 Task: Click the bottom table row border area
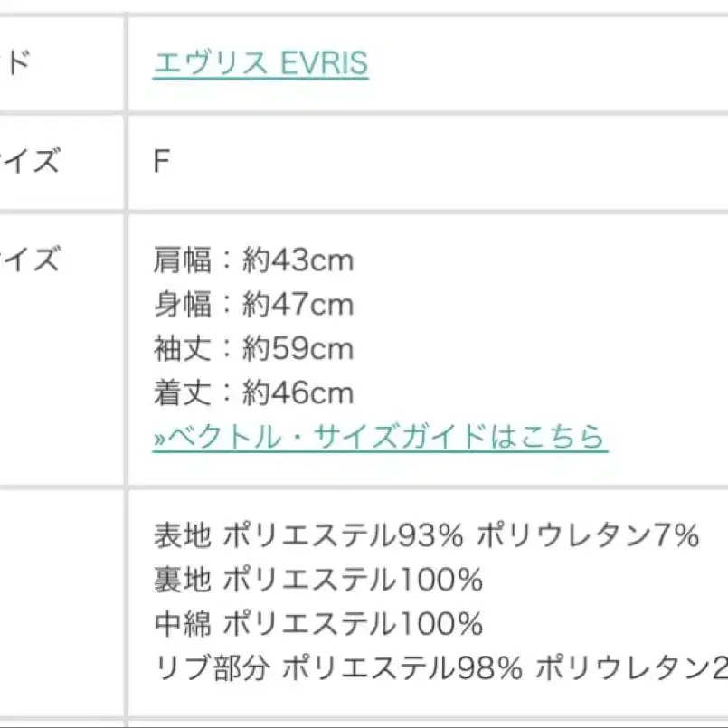point(362,721)
